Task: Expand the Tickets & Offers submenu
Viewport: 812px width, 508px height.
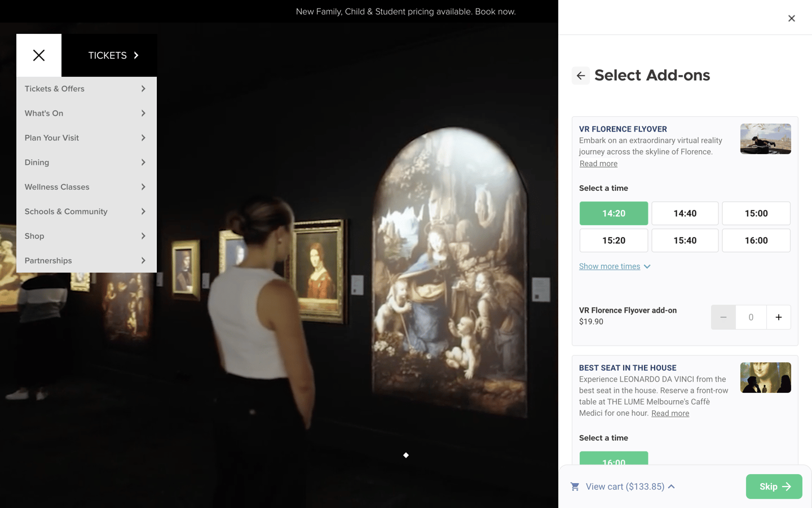Action: pyautogui.click(x=86, y=89)
